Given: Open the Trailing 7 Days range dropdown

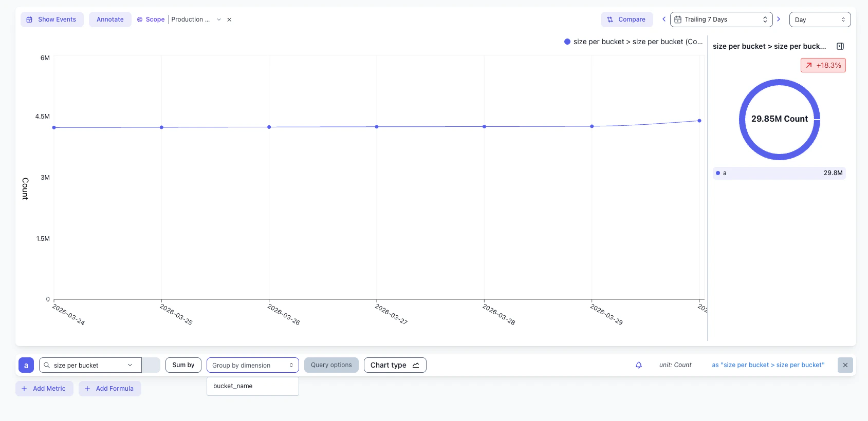Looking at the screenshot, I should click(x=722, y=20).
